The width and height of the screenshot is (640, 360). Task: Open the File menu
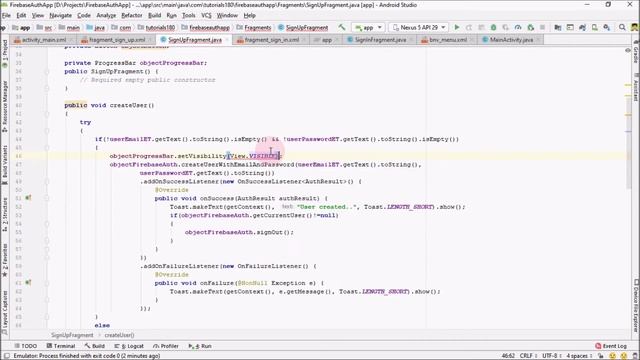(x=6, y=16)
